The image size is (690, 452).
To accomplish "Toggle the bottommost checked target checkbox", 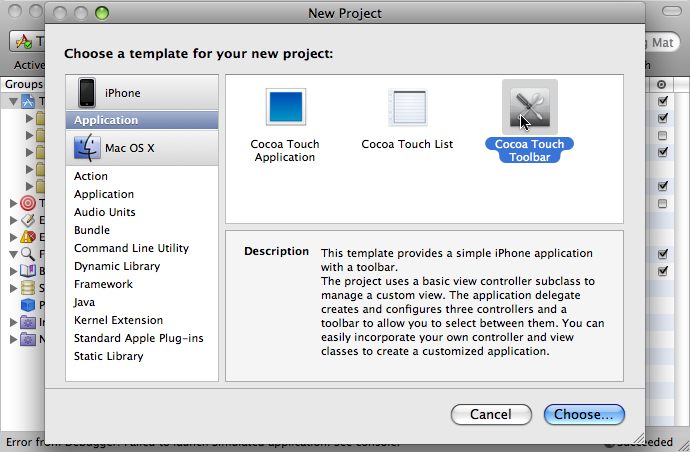I will point(663,271).
